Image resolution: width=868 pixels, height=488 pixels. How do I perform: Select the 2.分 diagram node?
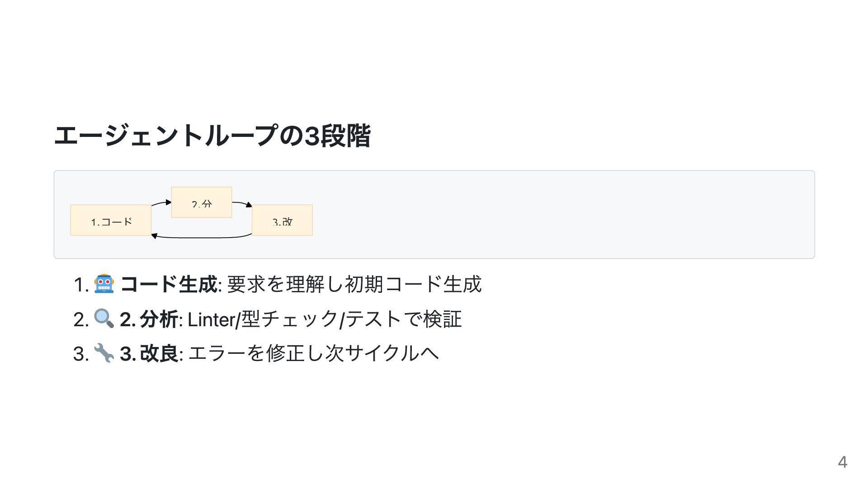[x=202, y=202]
